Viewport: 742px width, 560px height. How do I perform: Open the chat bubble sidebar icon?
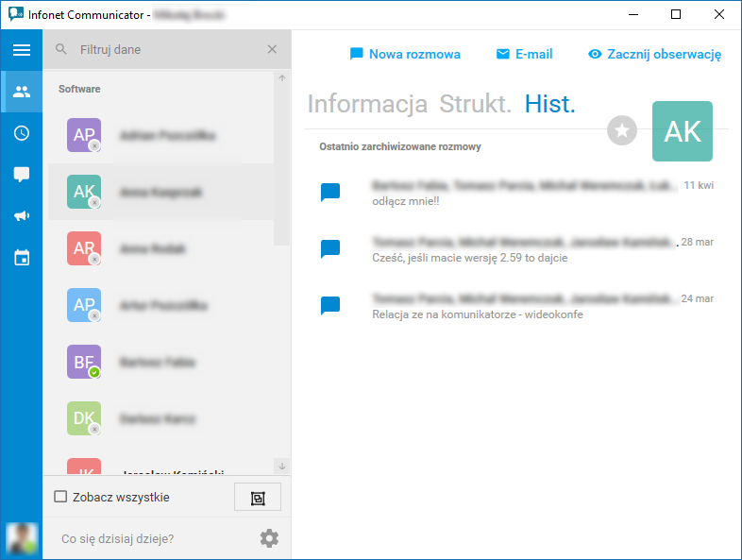22,175
